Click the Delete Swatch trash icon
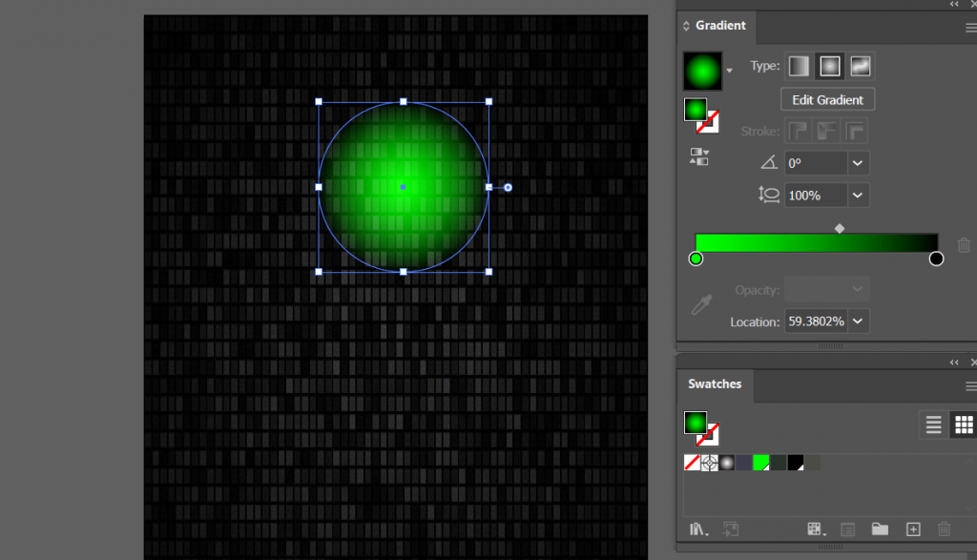 [944, 529]
